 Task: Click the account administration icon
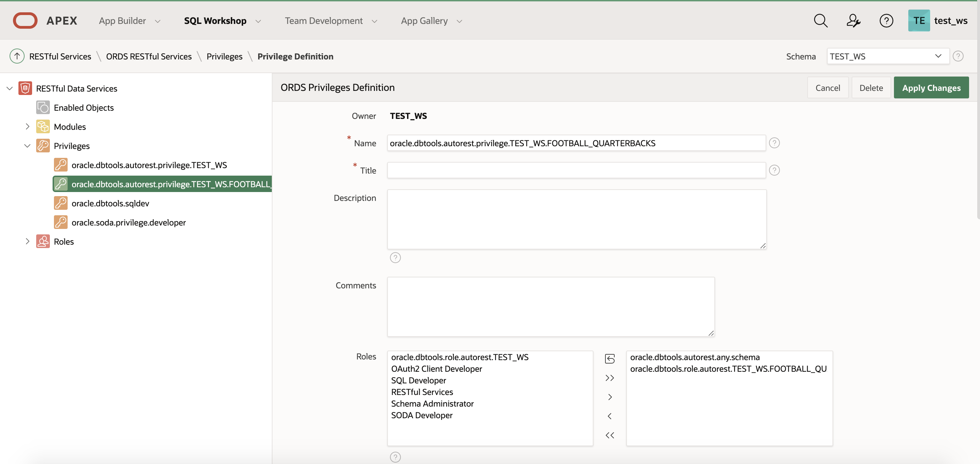(x=854, y=21)
